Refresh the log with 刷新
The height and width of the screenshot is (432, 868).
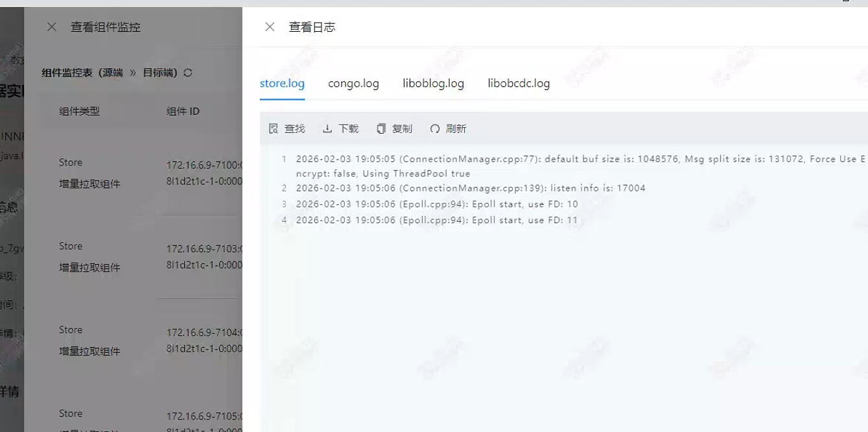coord(449,128)
